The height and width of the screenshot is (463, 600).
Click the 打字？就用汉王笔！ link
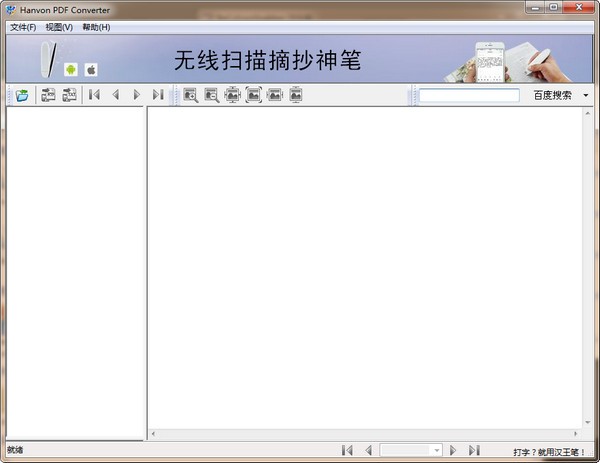tap(549, 452)
